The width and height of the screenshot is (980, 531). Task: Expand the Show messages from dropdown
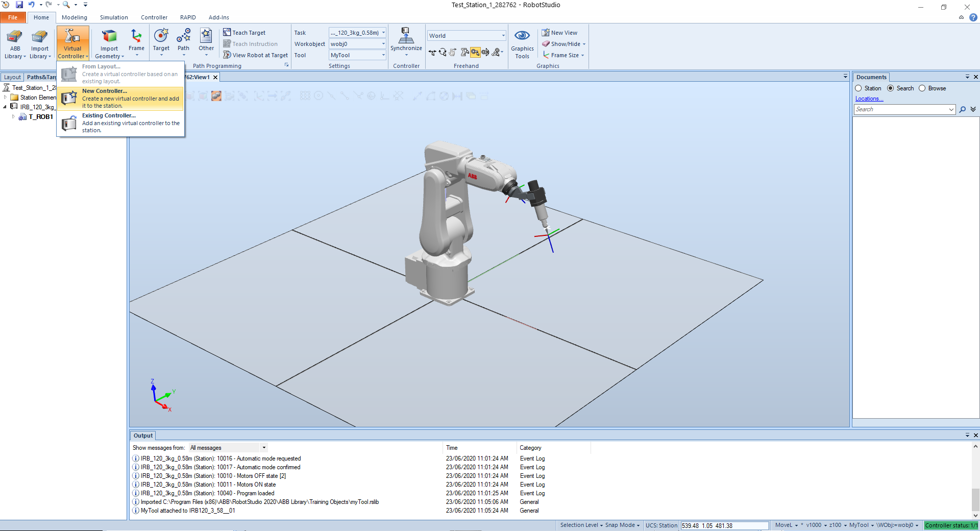[264, 448]
